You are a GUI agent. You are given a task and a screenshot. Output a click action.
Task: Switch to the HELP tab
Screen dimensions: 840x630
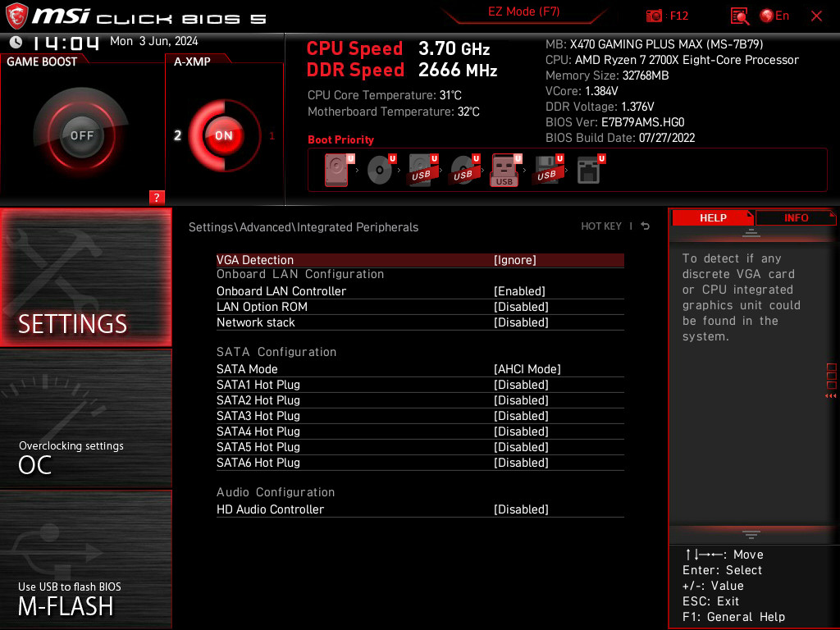tap(713, 218)
